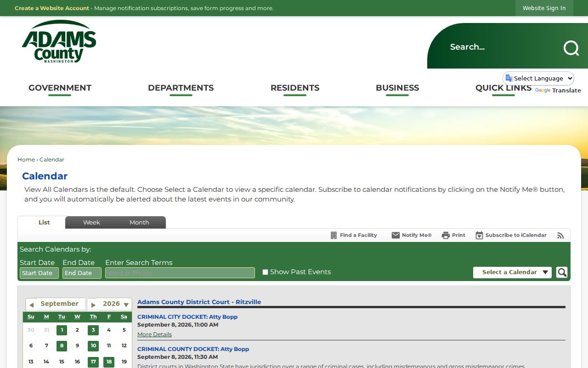Click the Adams County logo
Screen dimensions: 588x368
pyautogui.click(x=59, y=41)
